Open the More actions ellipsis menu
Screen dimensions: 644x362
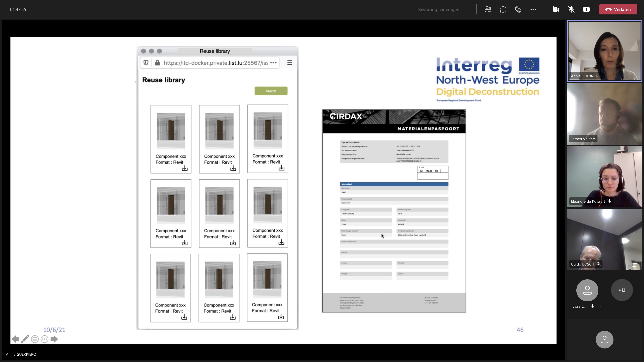pyautogui.click(x=533, y=9)
